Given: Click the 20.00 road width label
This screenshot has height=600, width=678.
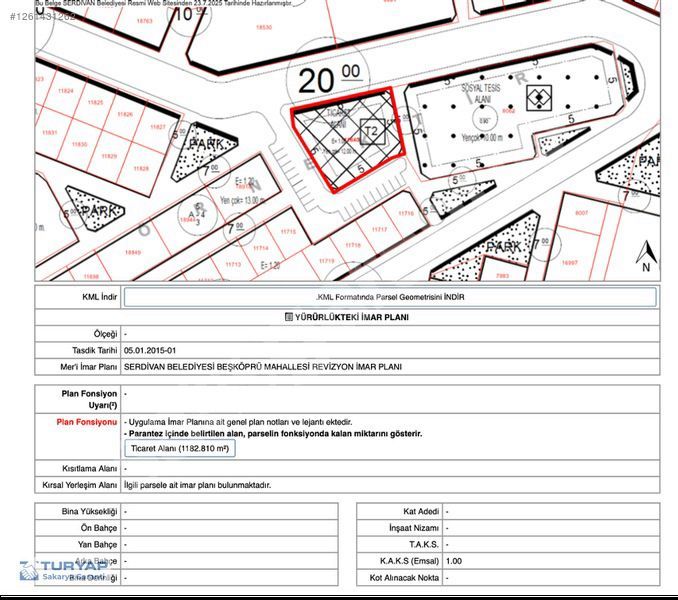Looking at the screenshot, I should (x=330, y=78).
